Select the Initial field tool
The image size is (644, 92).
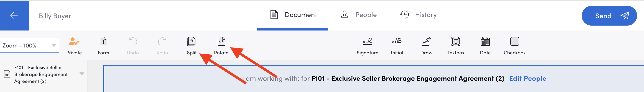tap(397, 41)
